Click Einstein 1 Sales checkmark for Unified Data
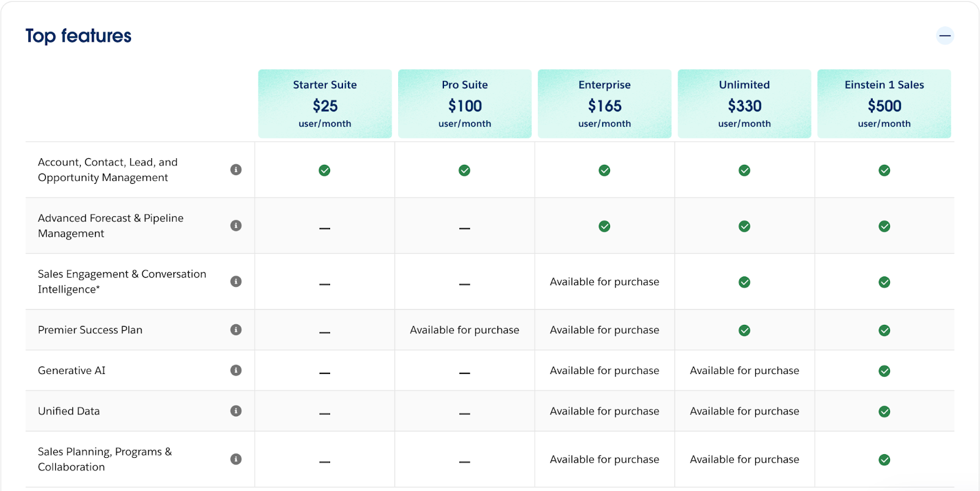Viewport: 980px width, 491px height. coord(884,411)
